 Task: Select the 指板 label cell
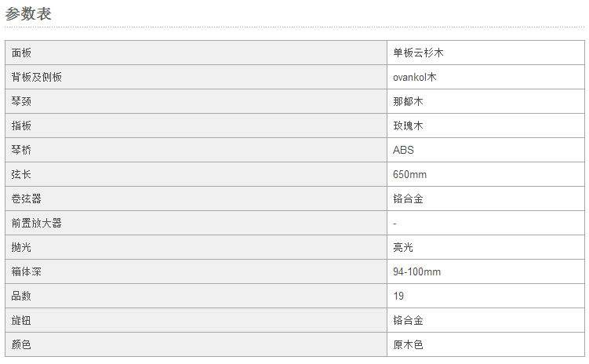(x=196, y=126)
